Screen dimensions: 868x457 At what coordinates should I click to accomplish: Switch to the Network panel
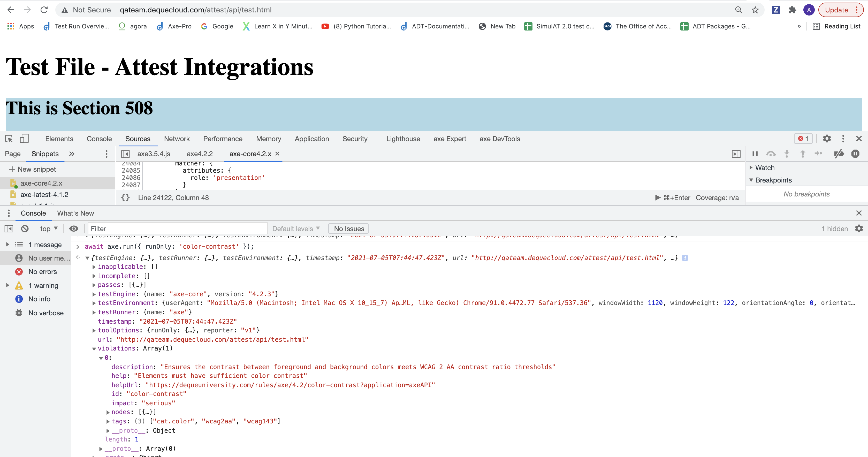[177, 139]
